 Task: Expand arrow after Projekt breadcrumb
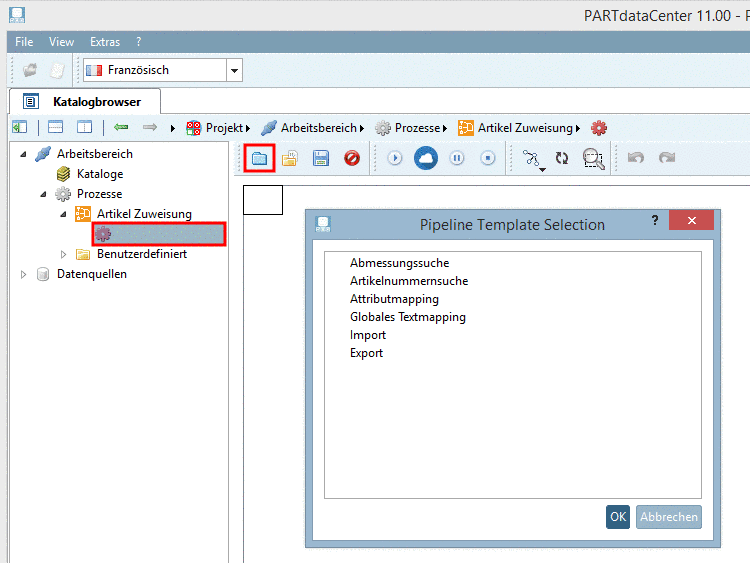(248, 128)
